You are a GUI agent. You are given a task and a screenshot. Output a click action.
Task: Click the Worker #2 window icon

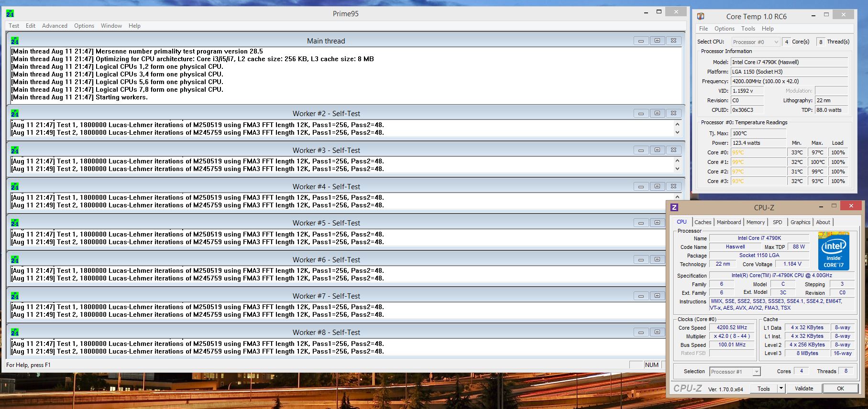(x=15, y=113)
